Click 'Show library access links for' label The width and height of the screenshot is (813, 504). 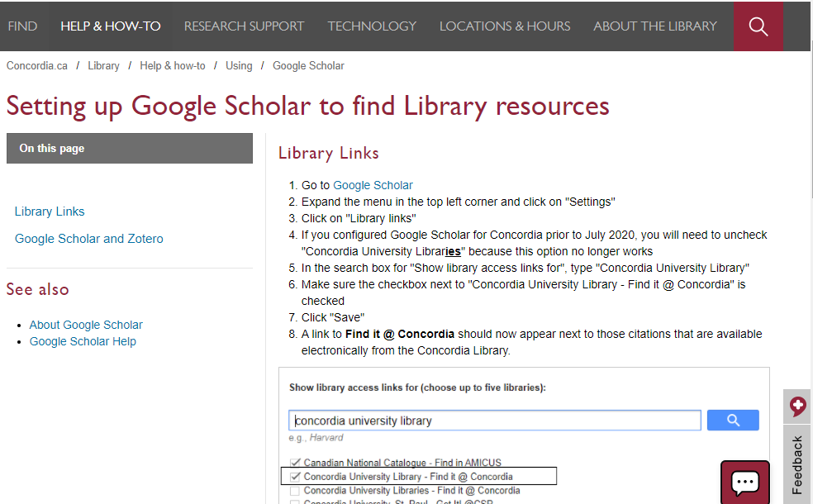point(417,388)
